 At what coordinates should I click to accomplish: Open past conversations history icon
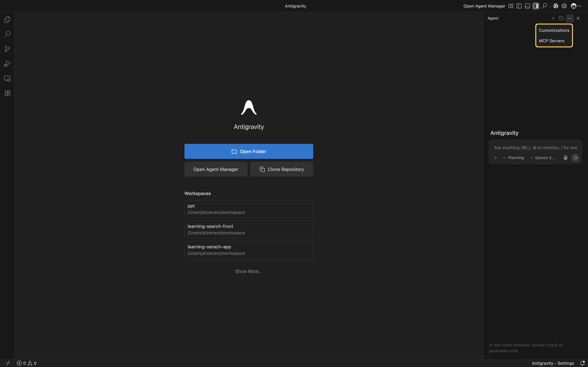[x=561, y=19]
